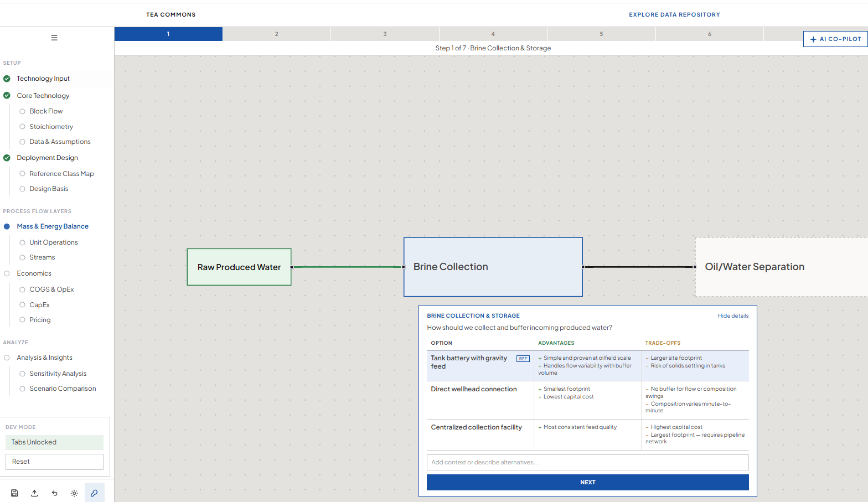Click the undo arrow icon

[54, 493]
